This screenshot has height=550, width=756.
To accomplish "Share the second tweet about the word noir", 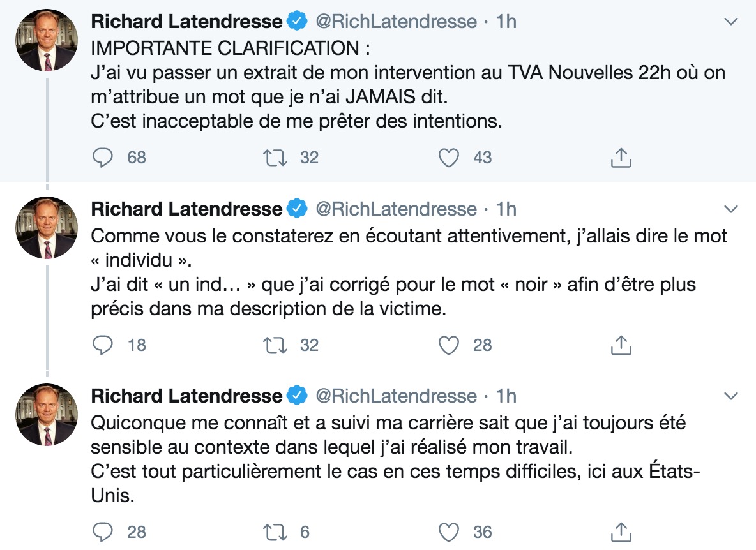I will point(621,345).
